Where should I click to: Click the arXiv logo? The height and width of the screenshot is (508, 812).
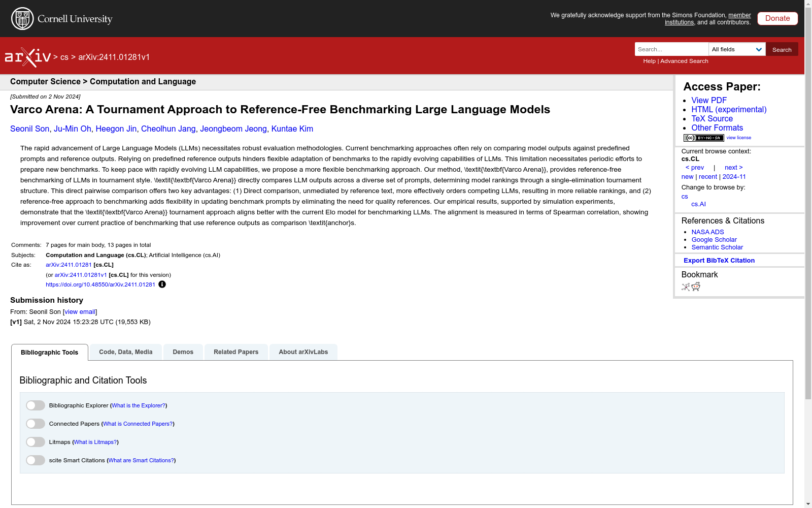(28, 57)
